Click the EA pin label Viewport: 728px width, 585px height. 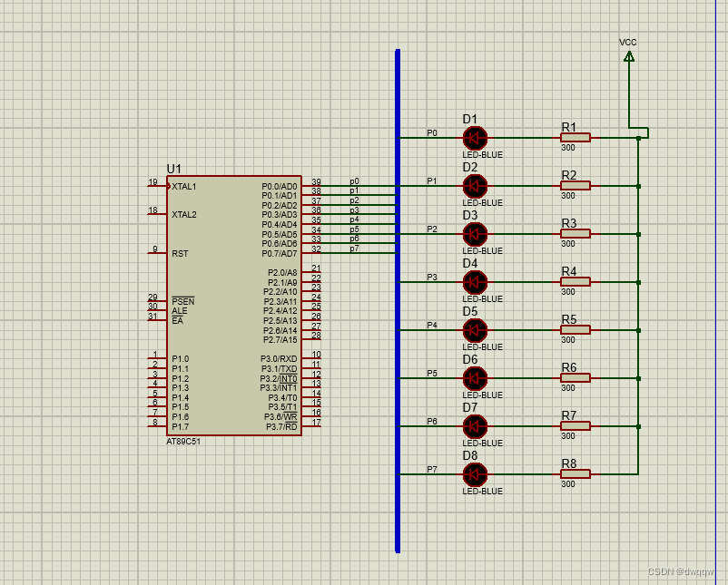177,320
